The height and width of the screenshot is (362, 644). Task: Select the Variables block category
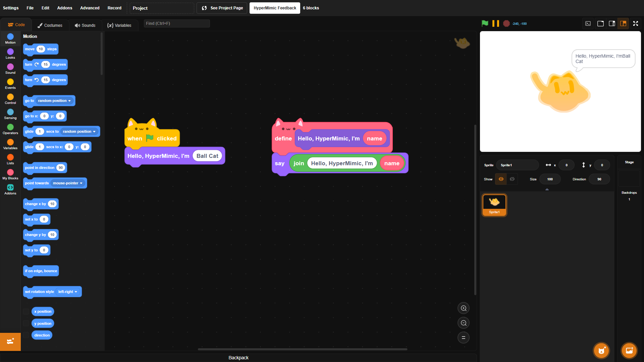click(x=10, y=144)
